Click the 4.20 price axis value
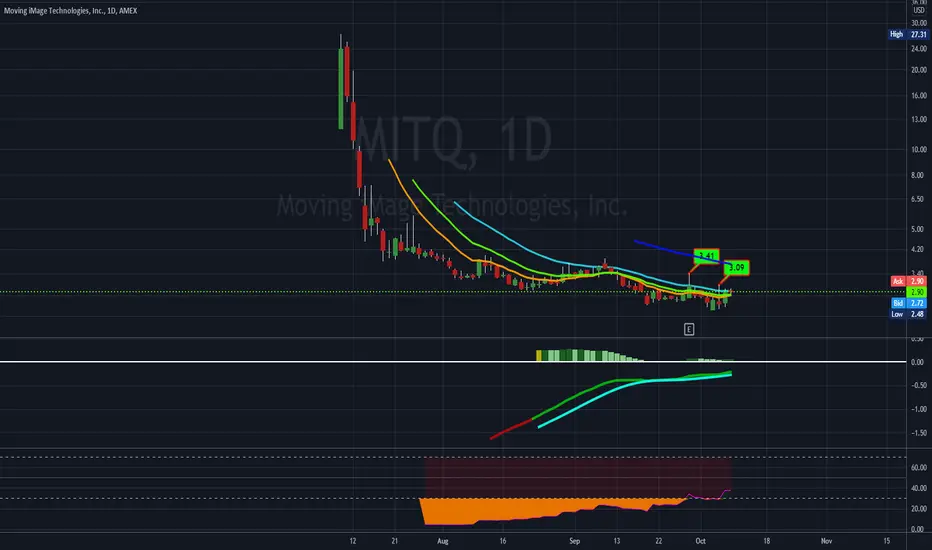 (919, 249)
